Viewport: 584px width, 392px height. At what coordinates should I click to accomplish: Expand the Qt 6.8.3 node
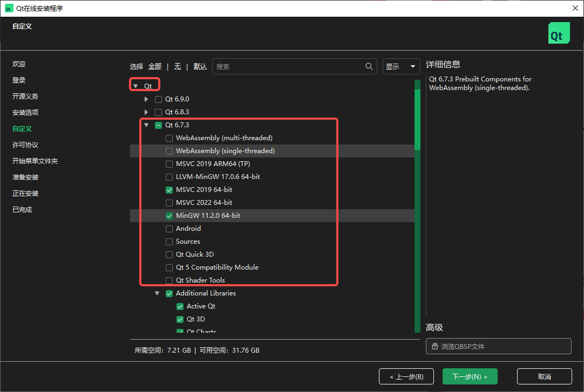pyautogui.click(x=146, y=112)
